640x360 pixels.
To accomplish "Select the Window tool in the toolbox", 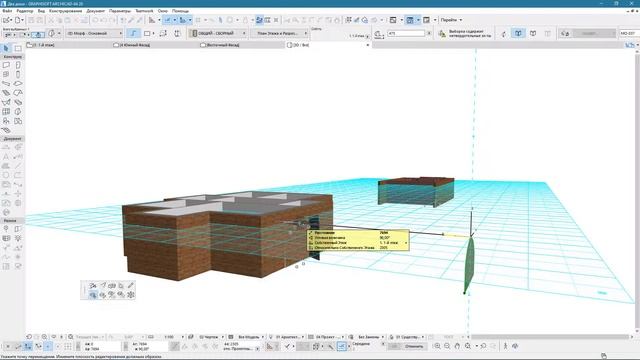I will point(6,74).
